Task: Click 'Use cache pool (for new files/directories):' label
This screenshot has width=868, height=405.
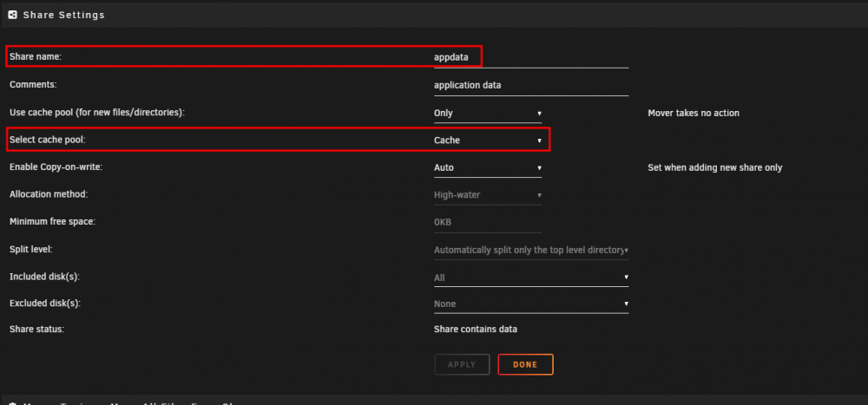Action: click(97, 113)
